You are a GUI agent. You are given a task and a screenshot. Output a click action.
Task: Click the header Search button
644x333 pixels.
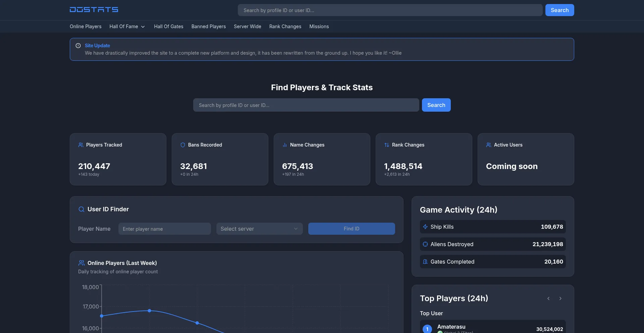[559, 10]
